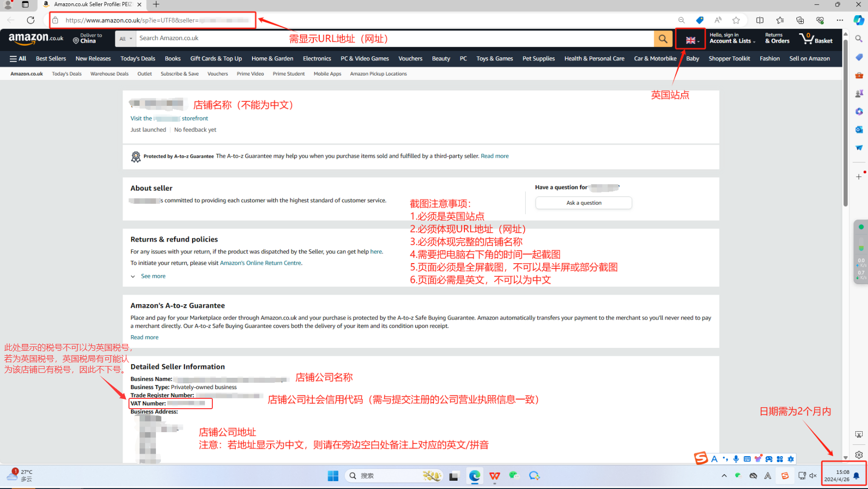868x489 pixels.
Task: Open the Copilot sidebar icon
Action: [x=858, y=20]
